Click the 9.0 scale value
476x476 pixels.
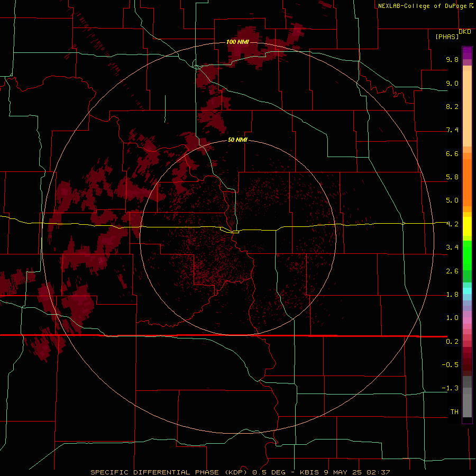coord(452,83)
